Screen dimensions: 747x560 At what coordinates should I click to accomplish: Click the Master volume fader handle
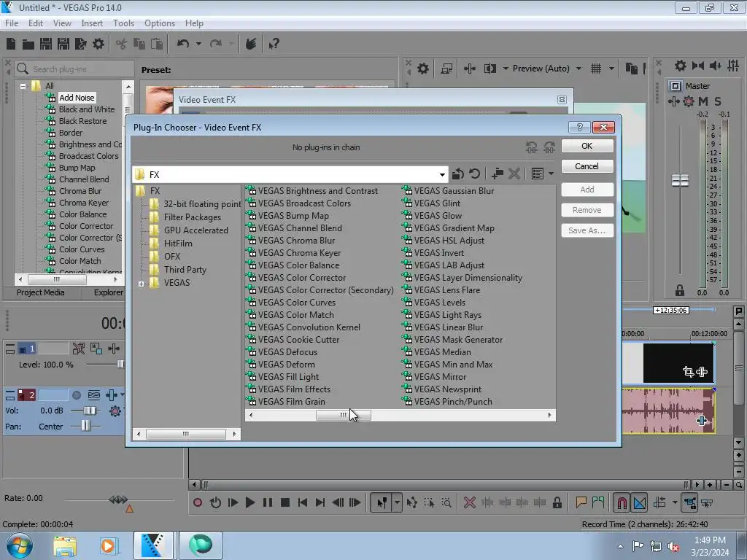[x=680, y=181]
